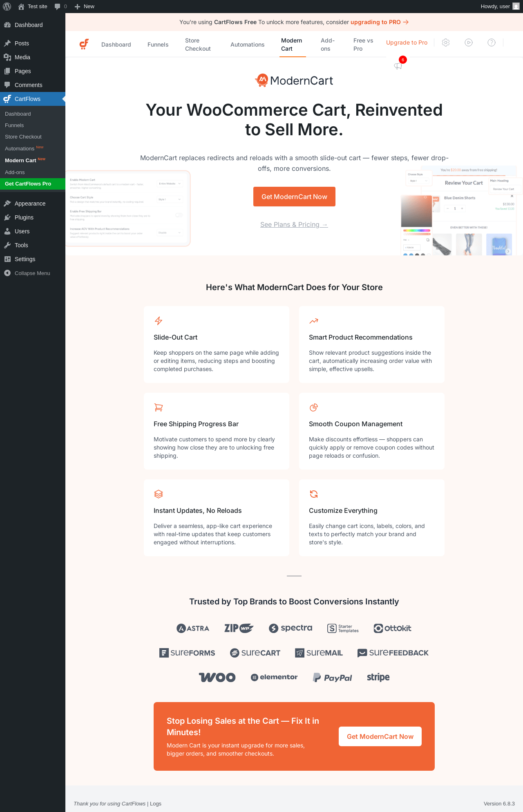523x812 pixels.
Task: Click the upgrading to PRO banner link
Action: [x=380, y=22]
